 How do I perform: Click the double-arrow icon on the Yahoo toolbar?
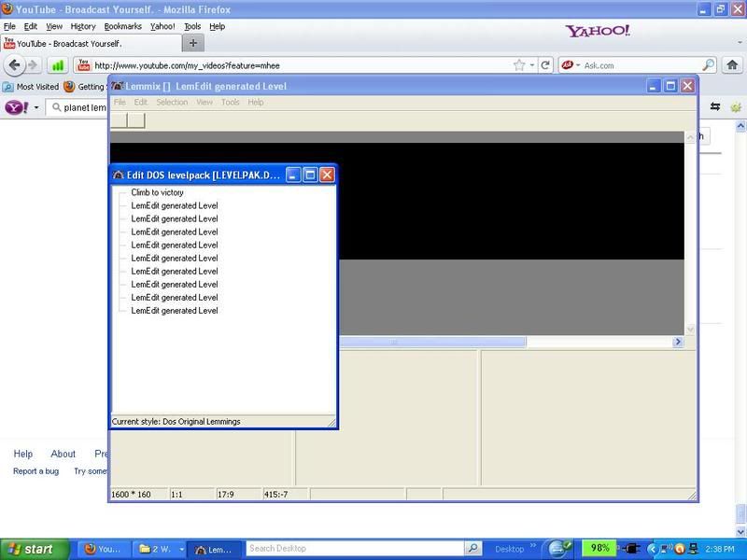coord(715,106)
